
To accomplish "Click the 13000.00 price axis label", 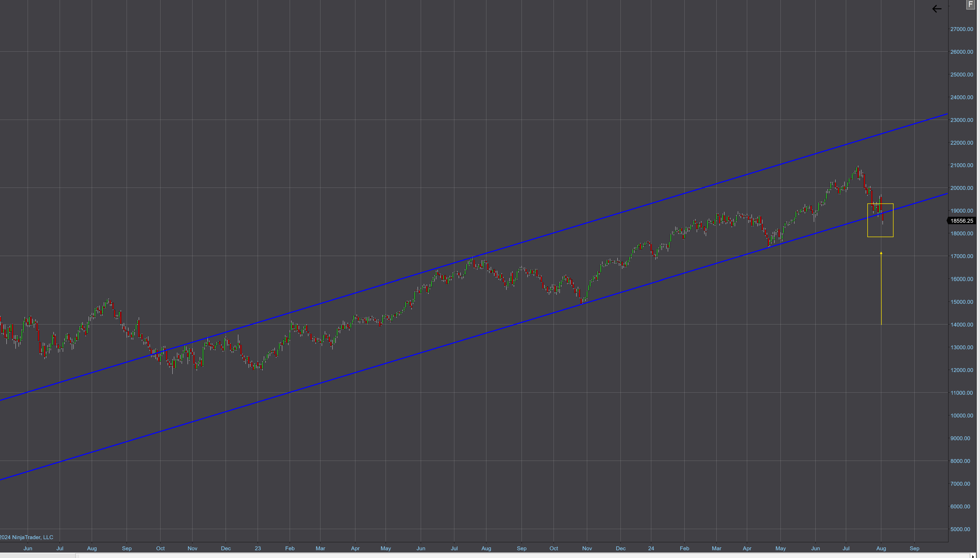I will [x=962, y=347].
